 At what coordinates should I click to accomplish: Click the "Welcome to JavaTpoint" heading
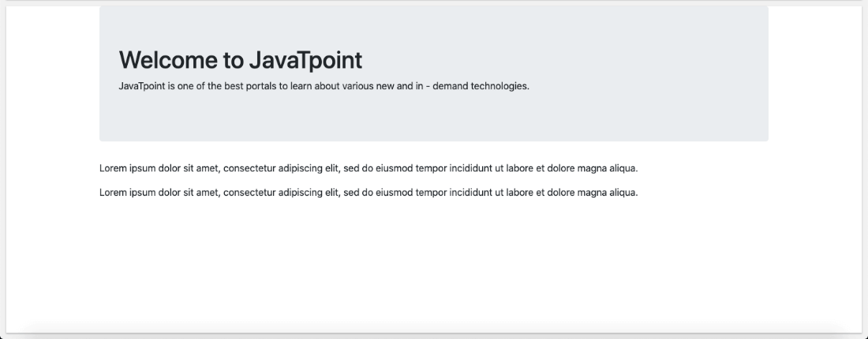pos(240,60)
